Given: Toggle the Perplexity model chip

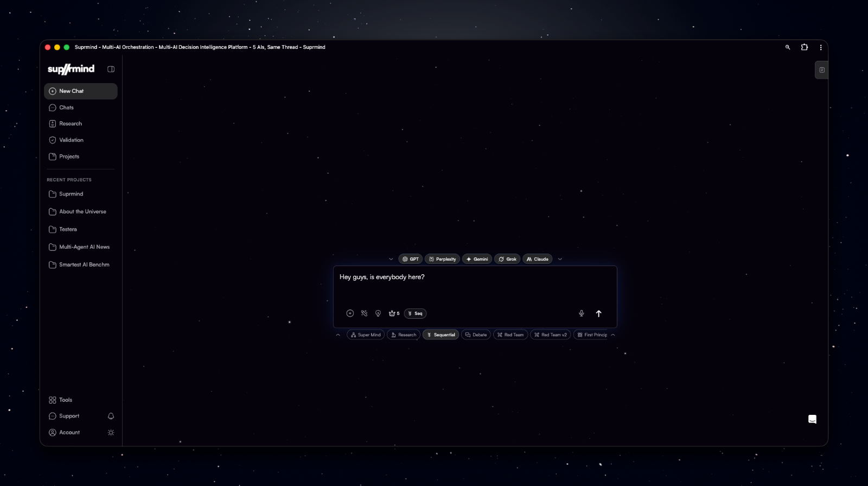Looking at the screenshot, I should [442, 259].
